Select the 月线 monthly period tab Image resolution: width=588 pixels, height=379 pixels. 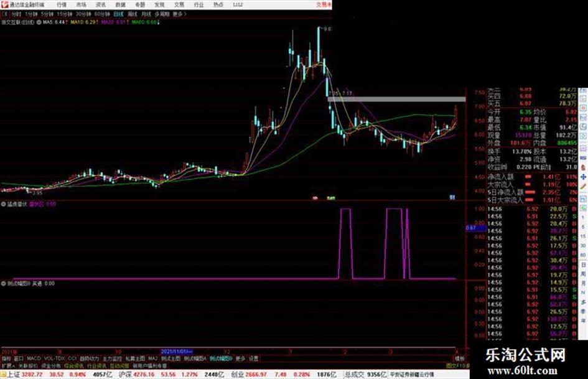[146, 14]
